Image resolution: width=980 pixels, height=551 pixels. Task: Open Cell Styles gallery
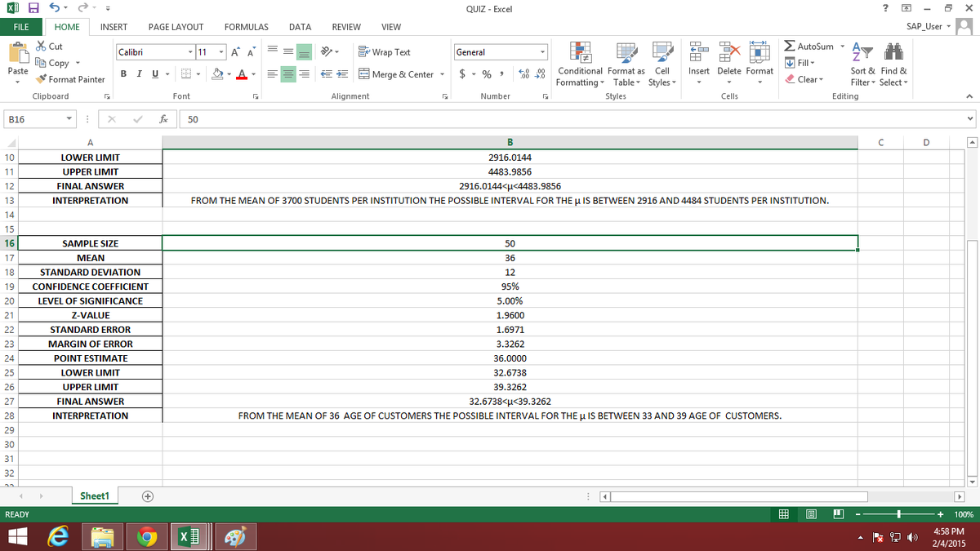pyautogui.click(x=663, y=64)
